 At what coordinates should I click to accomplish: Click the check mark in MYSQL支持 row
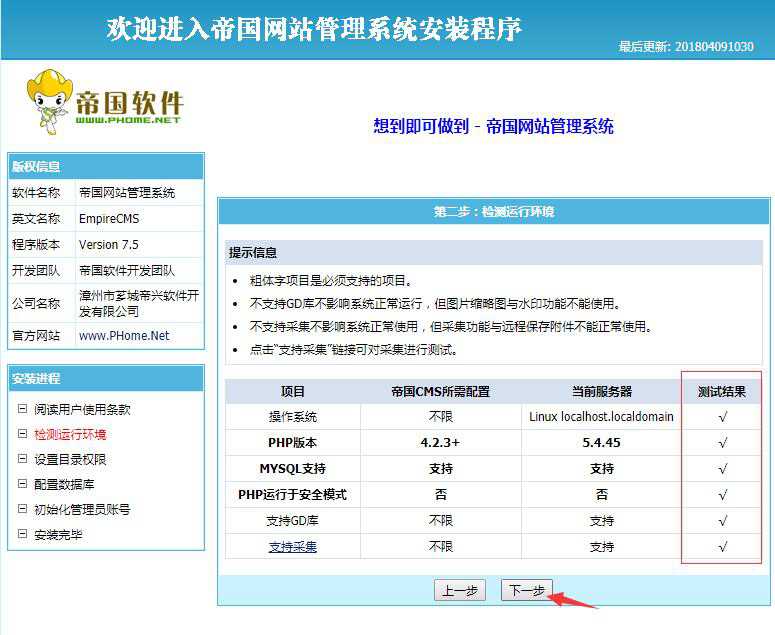[x=723, y=469]
